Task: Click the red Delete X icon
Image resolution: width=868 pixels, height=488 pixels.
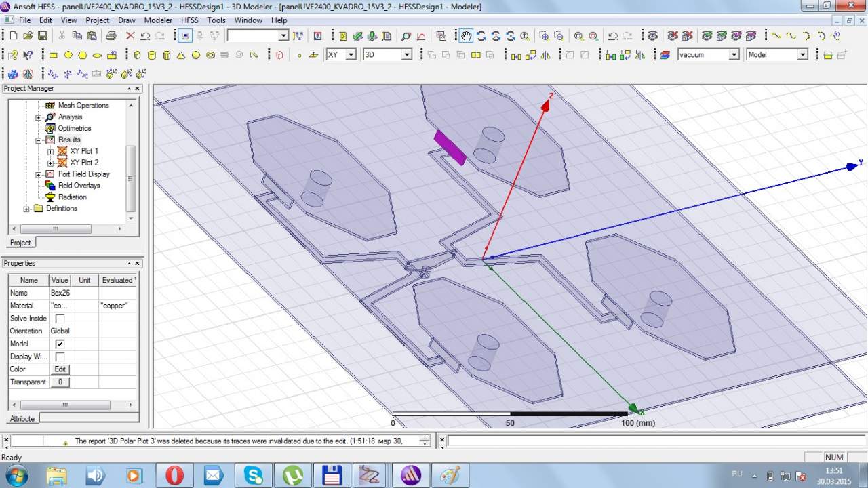Action: point(130,36)
